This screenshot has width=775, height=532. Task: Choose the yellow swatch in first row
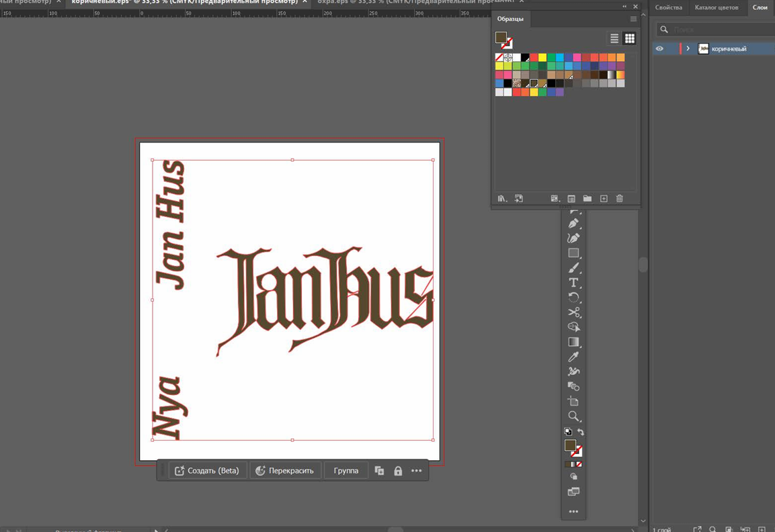542,58
